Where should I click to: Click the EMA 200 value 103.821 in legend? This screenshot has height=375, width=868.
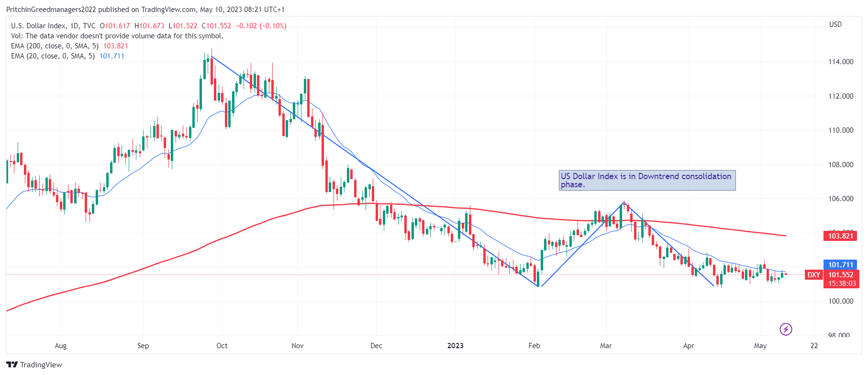[116, 46]
